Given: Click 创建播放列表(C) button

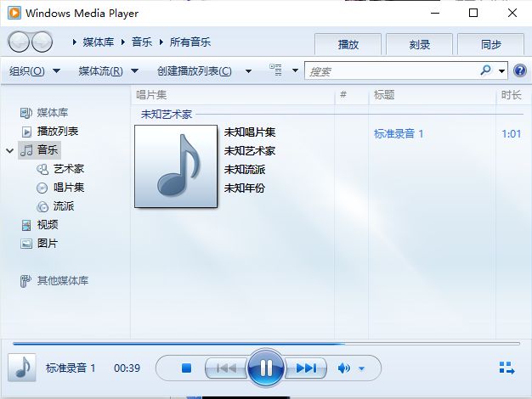Looking at the screenshot, I should pos(194,71).
